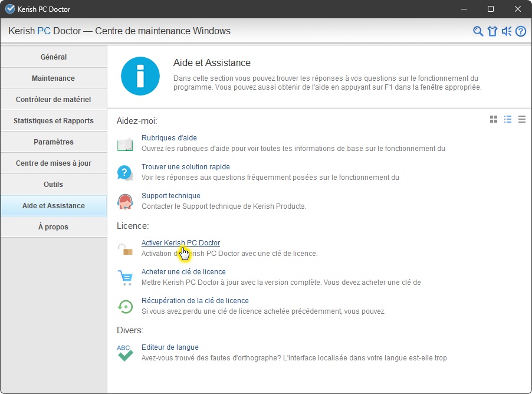Click the book icon for help topics
The width and height of the screenshot is (532, 394).
(x=125, y=144)
